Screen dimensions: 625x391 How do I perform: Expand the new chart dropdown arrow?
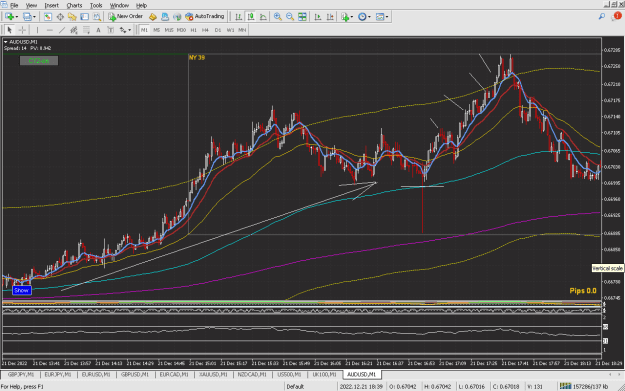(17, 17)
